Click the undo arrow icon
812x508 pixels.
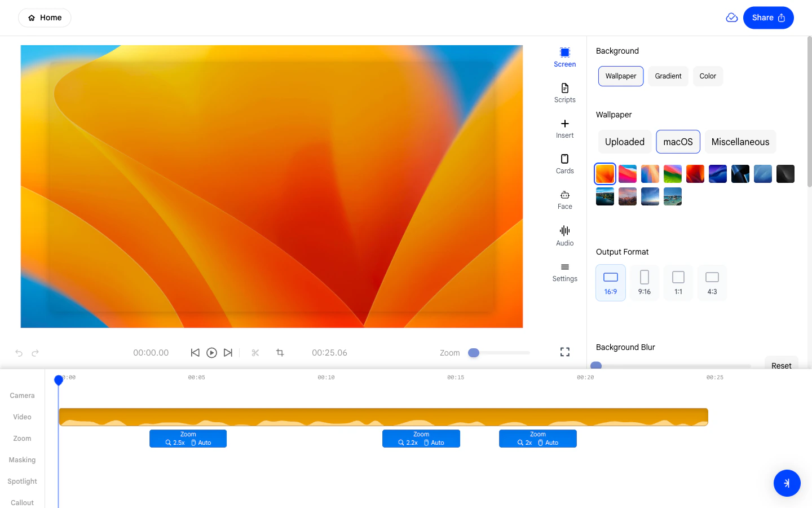(19, 353)
